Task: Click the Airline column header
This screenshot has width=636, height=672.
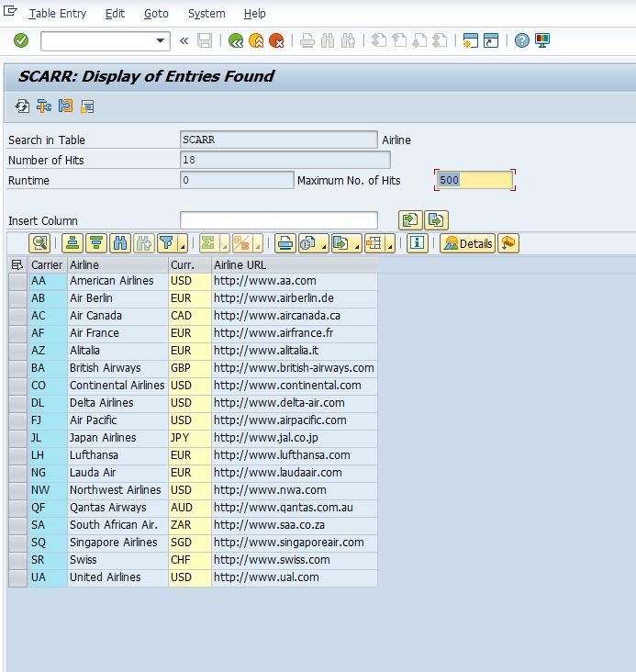Action: coord(117,265)
